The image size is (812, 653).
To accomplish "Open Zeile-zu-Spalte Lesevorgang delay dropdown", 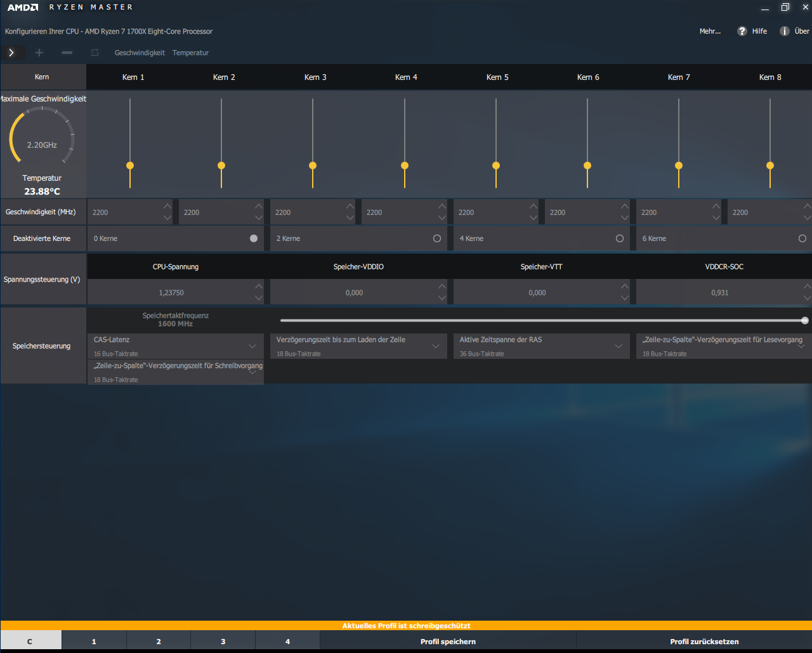I will click(724, 346).
